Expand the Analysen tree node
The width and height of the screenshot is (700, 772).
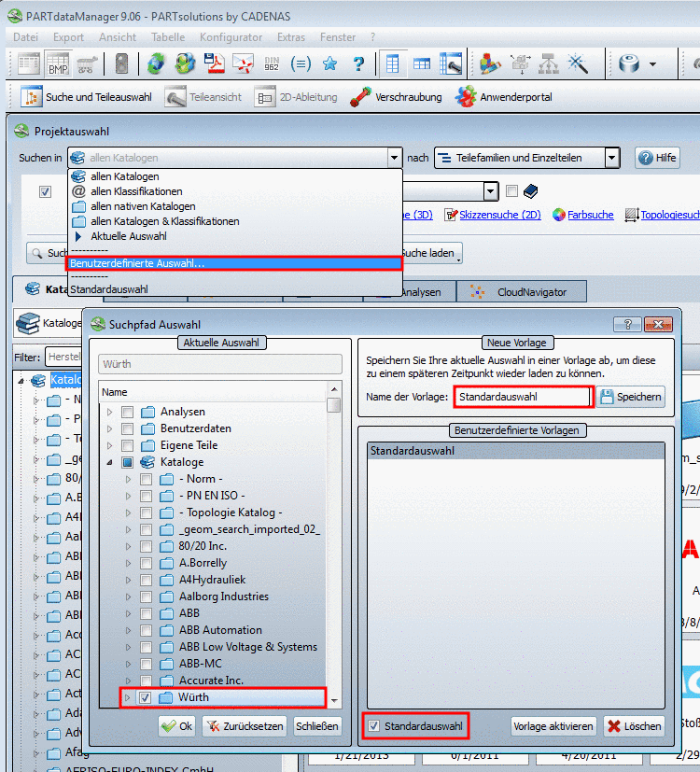pos(110,412)
